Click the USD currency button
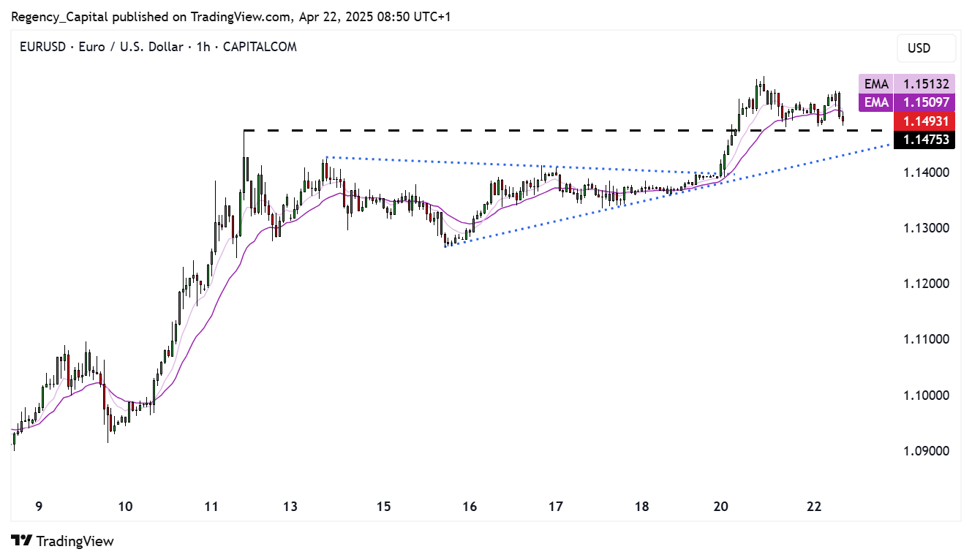The image size is (972, 560). (x=926, y=48)
